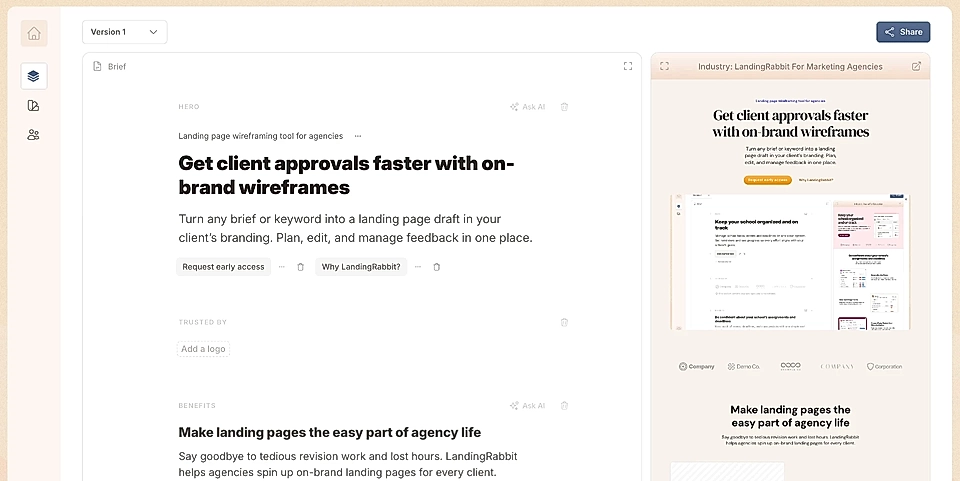This screenshot has height=481, width=960.
Task: Open the design styles sidebar icon
Action: point(34,106)
